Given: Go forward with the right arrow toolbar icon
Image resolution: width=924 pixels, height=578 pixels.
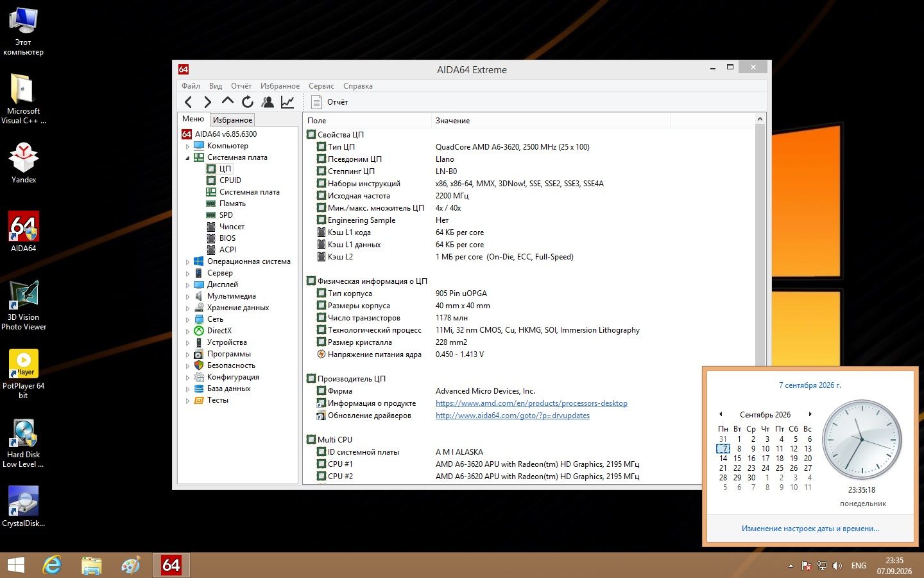Looking at the screenshot, I should point(207,101).
